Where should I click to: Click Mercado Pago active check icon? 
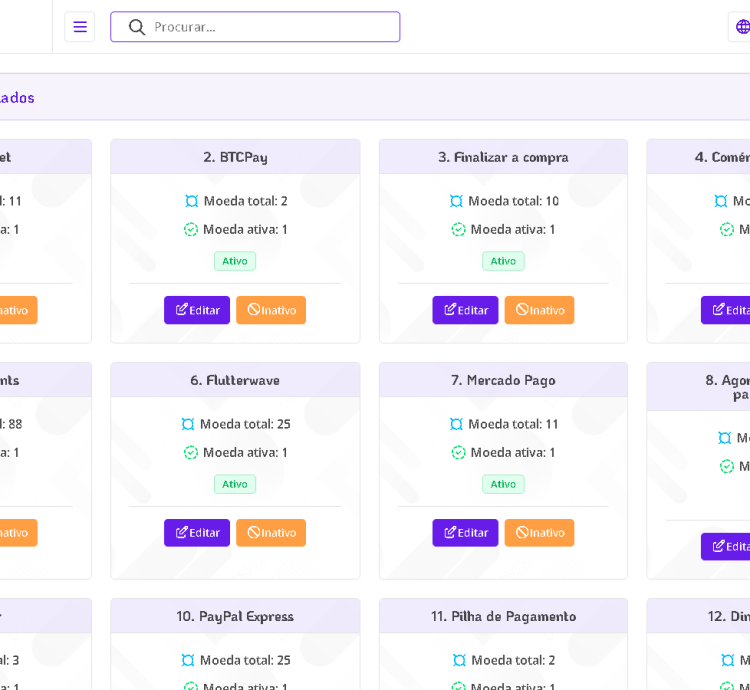point(459,452)
